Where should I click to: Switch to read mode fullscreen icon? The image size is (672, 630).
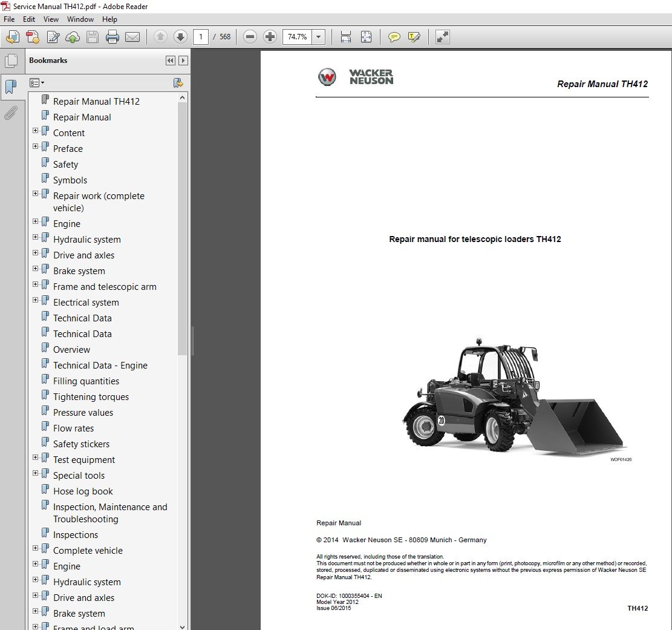(443, 37)
